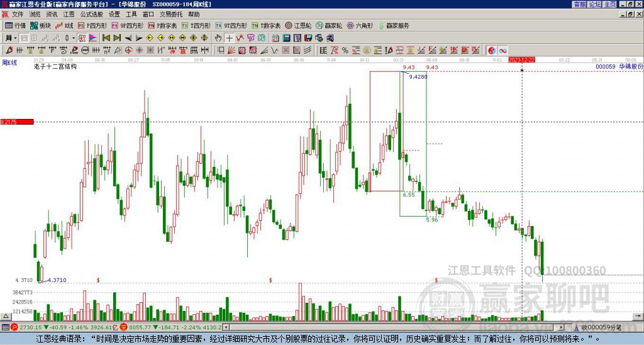Image resolution: width=644 pixels, height=345 pixels.
Task: Select the red pencil drawing tool
Action: (9, 50)
